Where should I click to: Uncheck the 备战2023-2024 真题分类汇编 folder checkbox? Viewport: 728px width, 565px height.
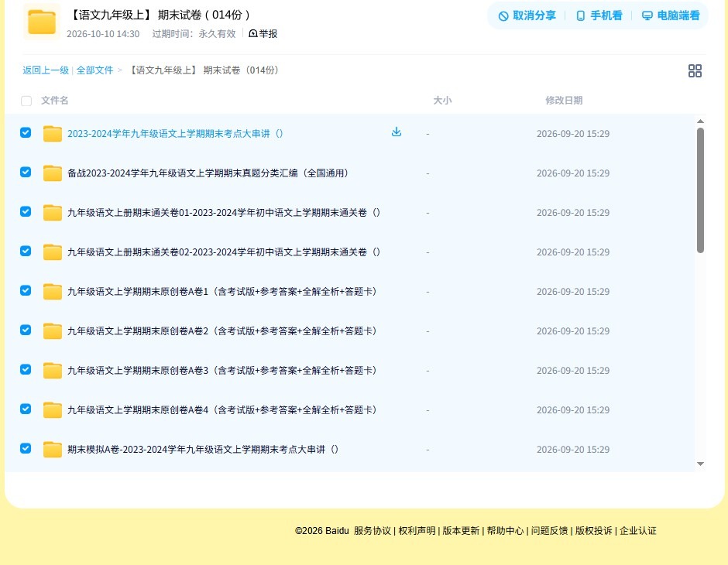coord(26,172)
